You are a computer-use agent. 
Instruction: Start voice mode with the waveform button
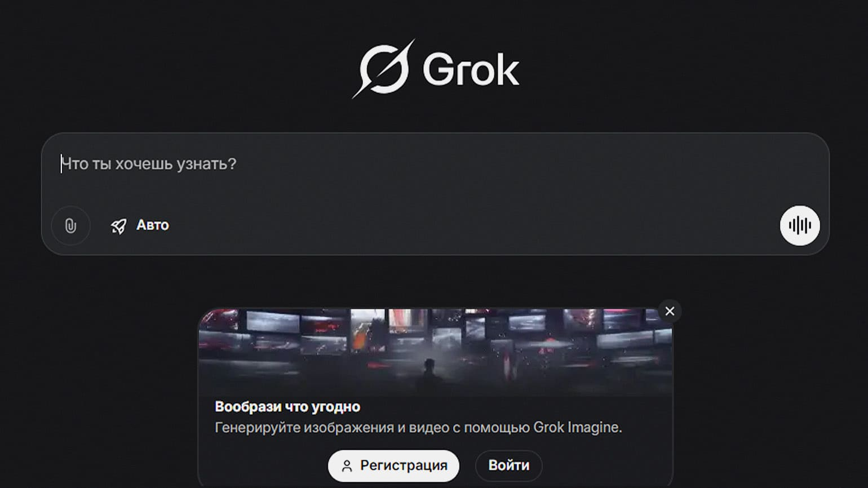[x=799, y=225]
